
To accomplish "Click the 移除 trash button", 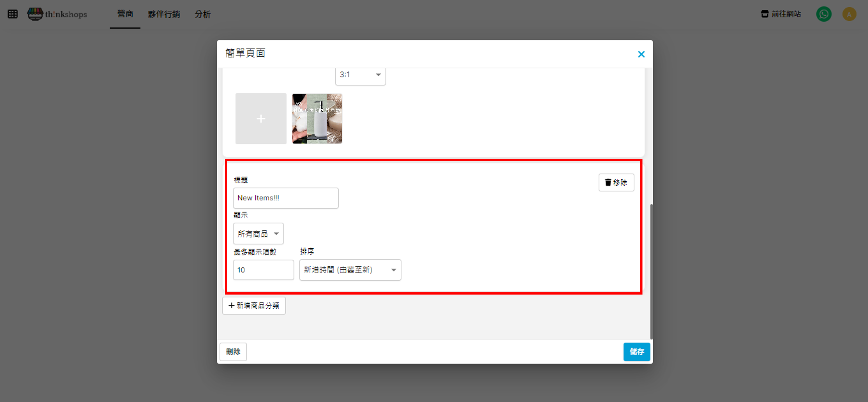I will tap(616, 182).
